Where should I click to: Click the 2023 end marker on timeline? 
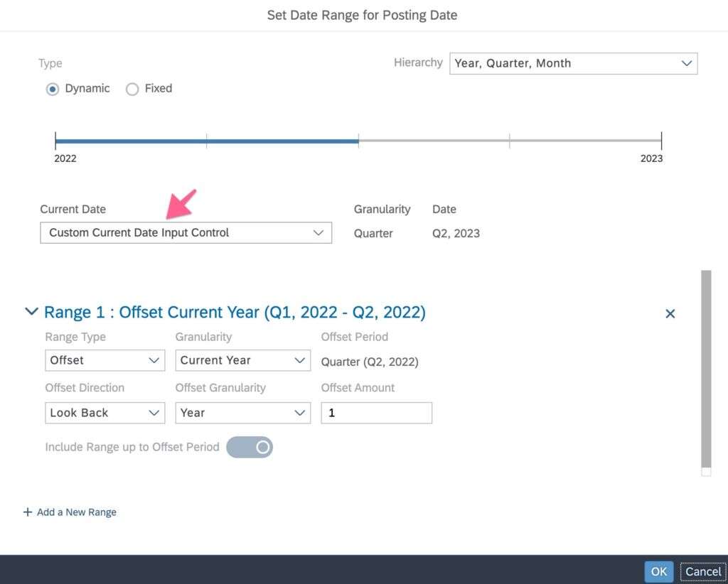661,141
